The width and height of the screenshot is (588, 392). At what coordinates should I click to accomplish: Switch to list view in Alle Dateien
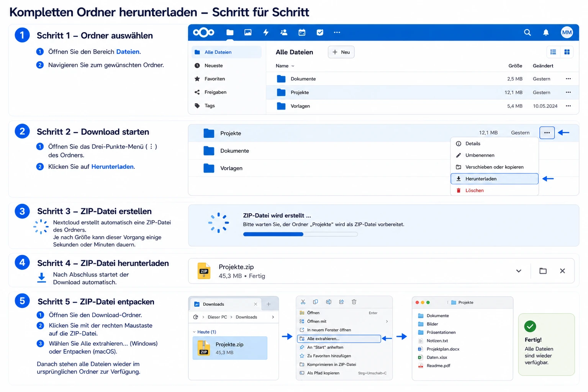(553, 52)
